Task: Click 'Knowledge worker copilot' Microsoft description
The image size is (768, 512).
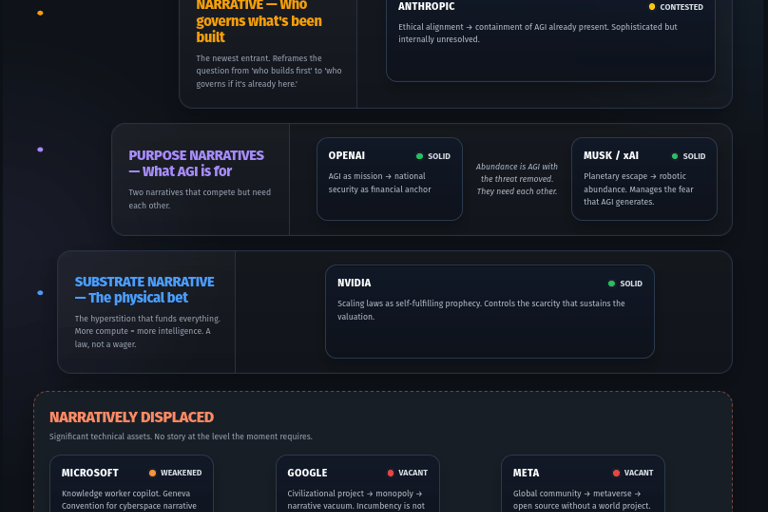Action: coord(129,500)
